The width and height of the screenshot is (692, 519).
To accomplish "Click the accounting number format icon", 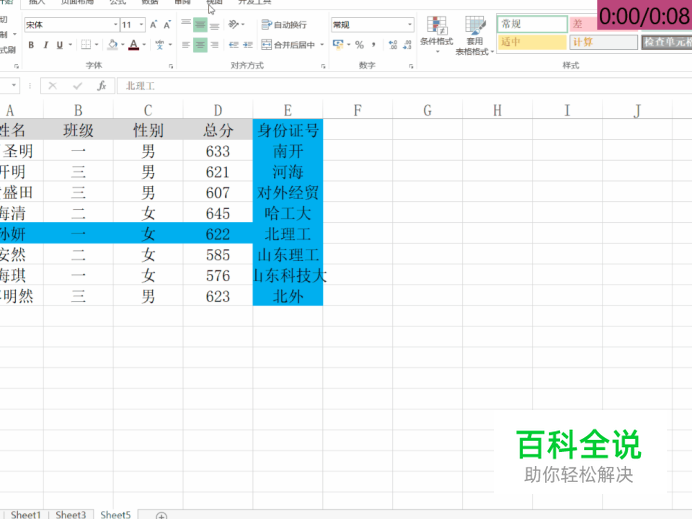I will point(338,45).
